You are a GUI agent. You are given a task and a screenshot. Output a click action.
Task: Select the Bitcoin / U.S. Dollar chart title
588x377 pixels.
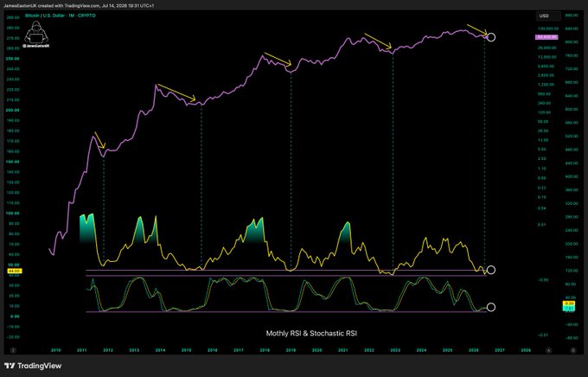point(60,16)
